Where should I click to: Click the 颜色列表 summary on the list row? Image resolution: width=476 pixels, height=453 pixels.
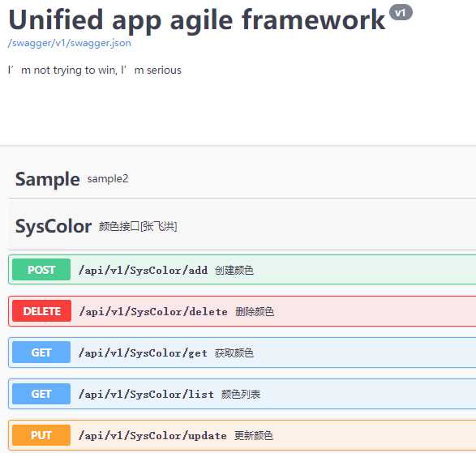pos(240,394)
